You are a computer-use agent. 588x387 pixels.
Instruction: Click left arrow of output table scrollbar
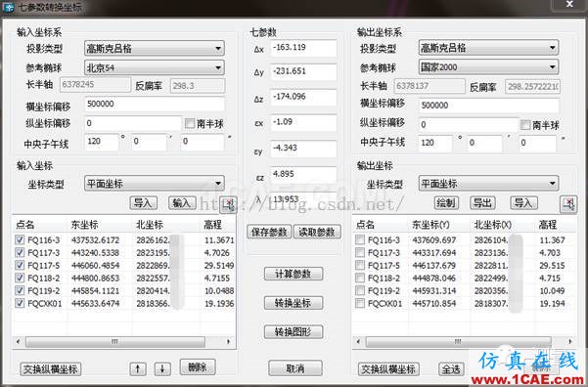pos(358,342)
